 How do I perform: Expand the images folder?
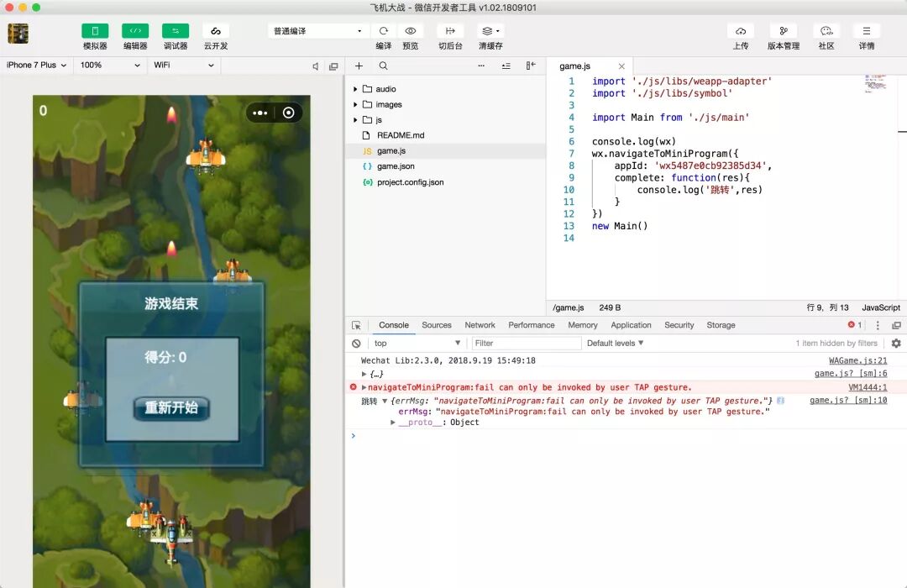(x=355, y=105)
